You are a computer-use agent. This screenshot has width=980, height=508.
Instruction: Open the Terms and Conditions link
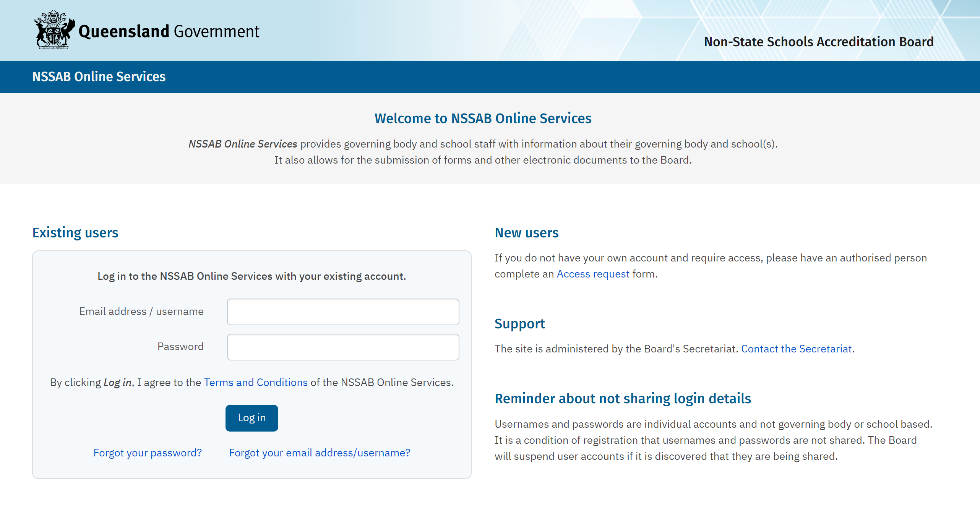[x=256, y=382]
